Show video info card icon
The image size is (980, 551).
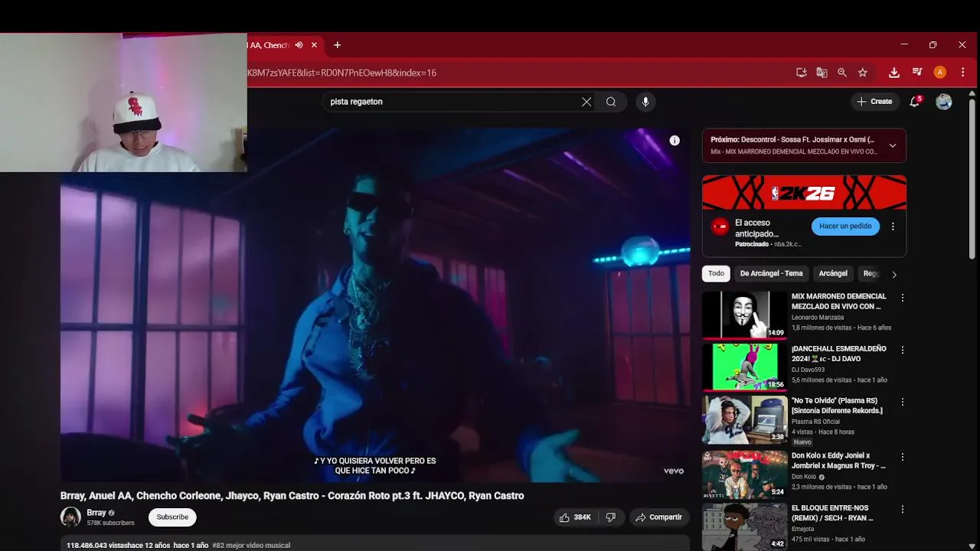(675, 141)
